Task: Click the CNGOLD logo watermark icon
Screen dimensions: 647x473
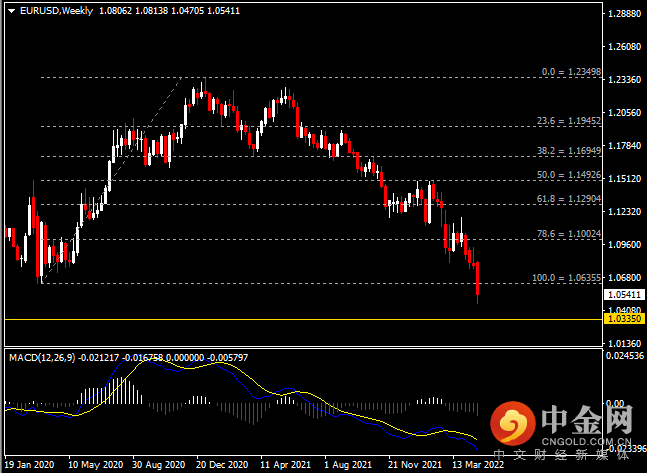Action: click(512, 423)
